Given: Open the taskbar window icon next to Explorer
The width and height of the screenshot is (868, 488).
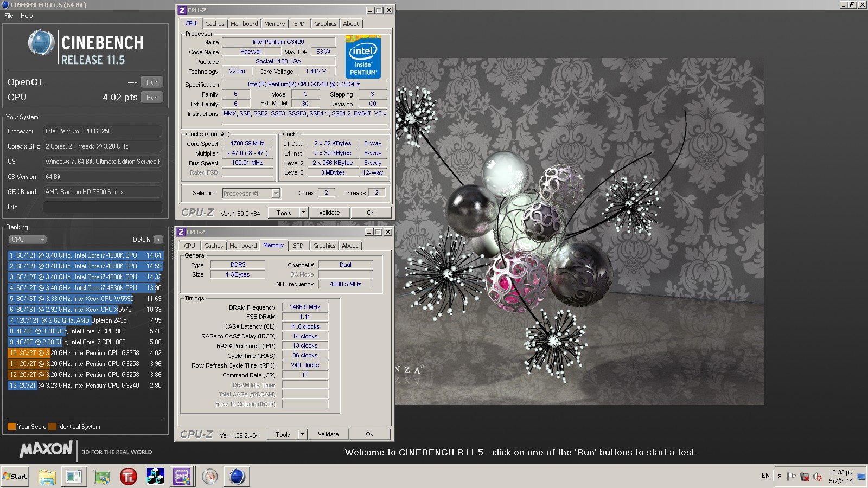Looking at the screenshot, I should (74, 477).
